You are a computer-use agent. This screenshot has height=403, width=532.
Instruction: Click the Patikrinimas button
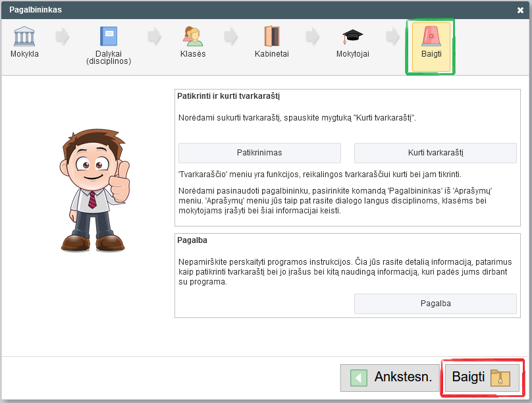259,153
